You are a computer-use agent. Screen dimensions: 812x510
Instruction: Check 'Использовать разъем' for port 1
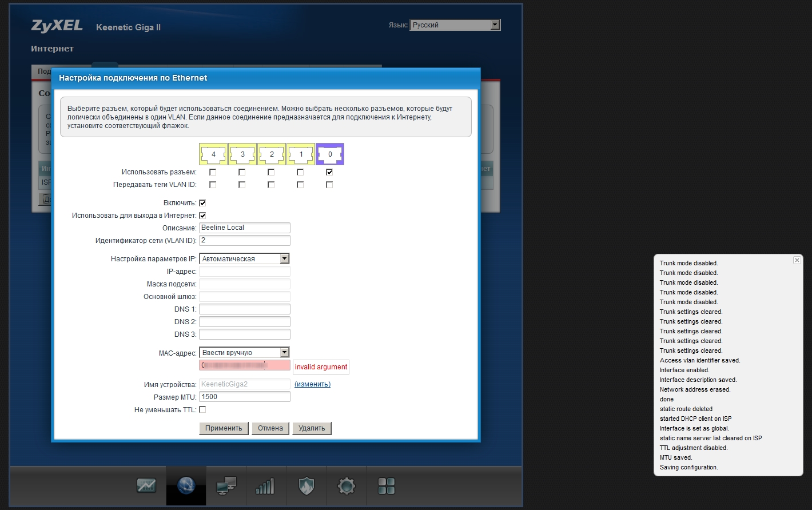(300, 172)
